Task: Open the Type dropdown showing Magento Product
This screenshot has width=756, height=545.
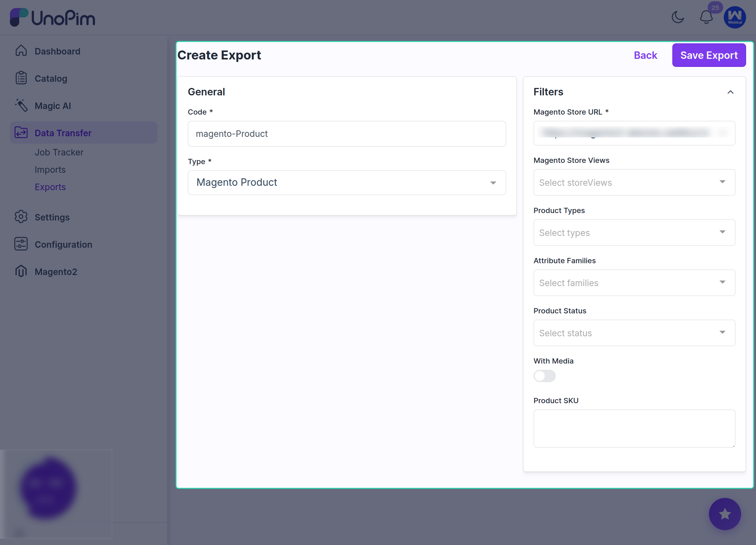Action: tap(347, 183)
